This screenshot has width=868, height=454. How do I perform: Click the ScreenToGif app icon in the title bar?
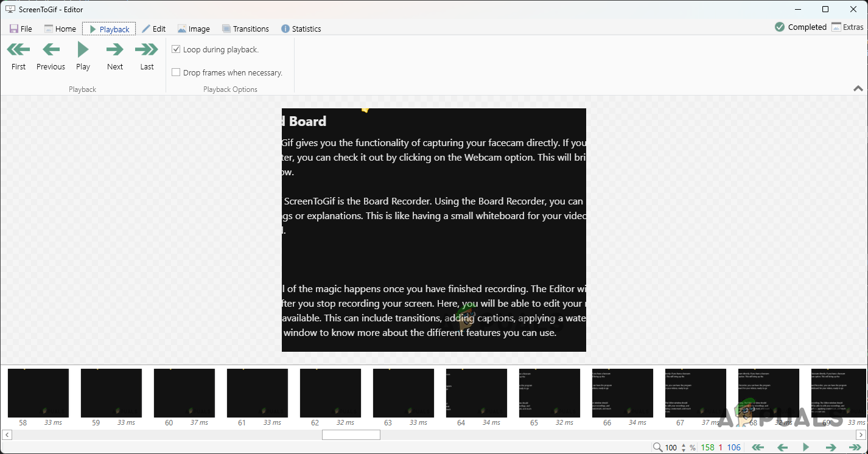10,9
